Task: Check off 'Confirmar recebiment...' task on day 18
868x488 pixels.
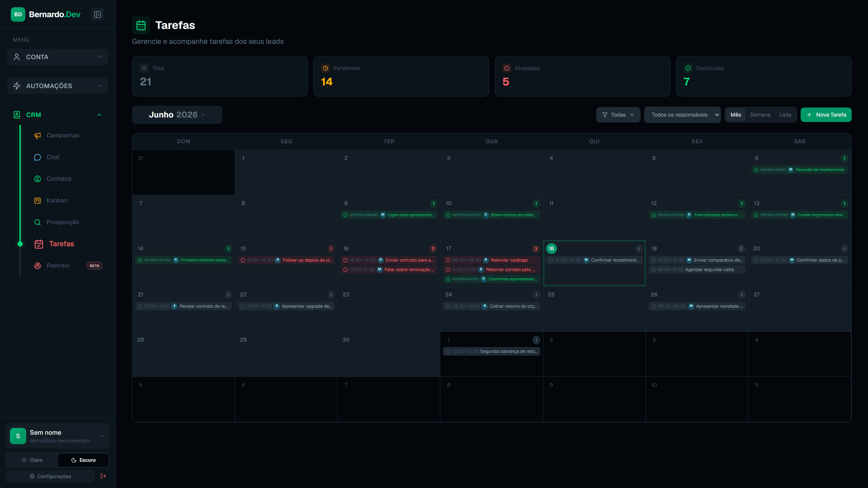Action: pos(551,260)
